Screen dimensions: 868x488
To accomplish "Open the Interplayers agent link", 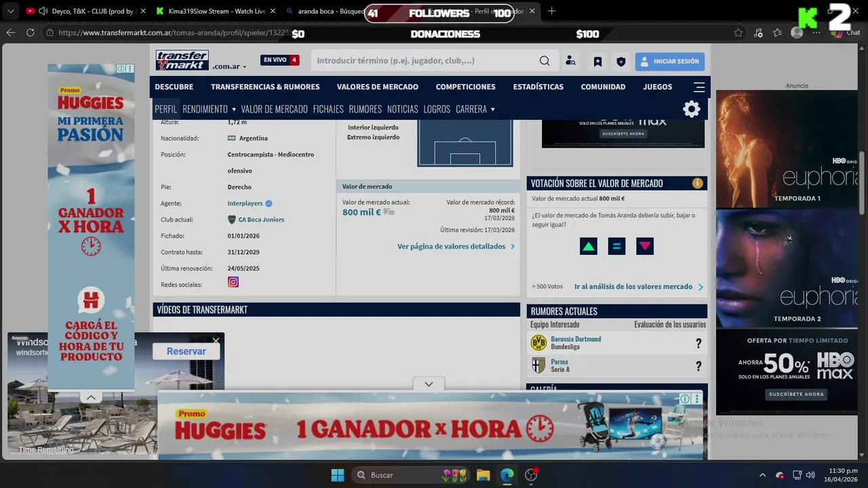I will [x=245, y=203].
